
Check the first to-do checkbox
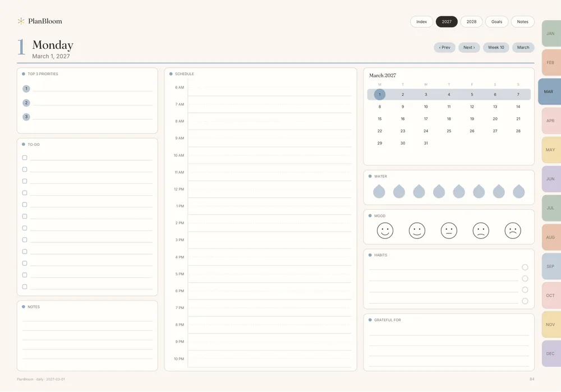point(25,158)
